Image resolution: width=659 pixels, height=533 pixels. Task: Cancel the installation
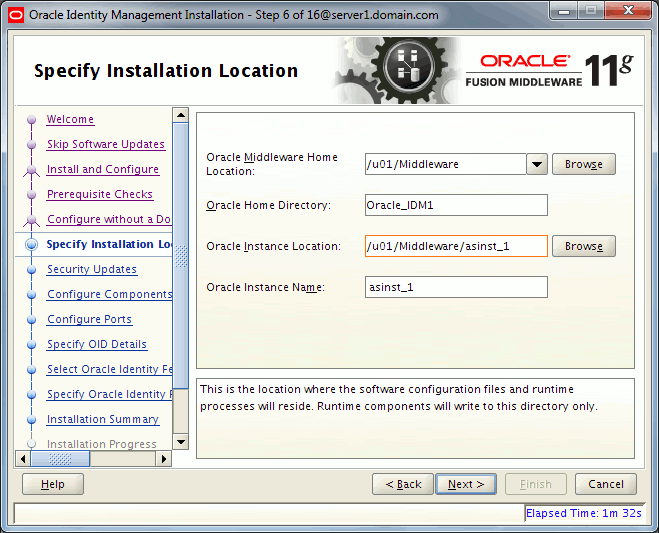point(606,484)
